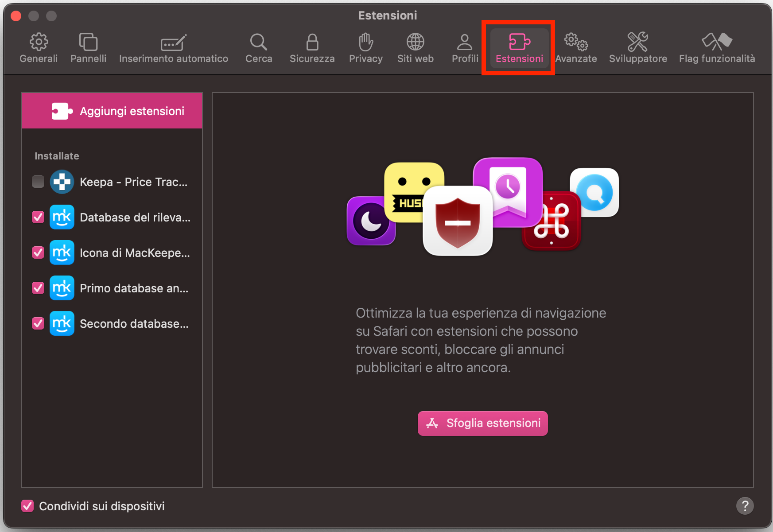Disable Database del rileva extension checkbox
773x532 pixels.
[38, 217]
